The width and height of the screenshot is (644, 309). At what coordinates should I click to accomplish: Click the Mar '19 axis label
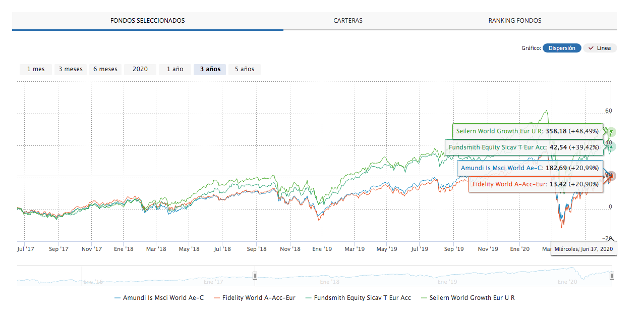355,249
